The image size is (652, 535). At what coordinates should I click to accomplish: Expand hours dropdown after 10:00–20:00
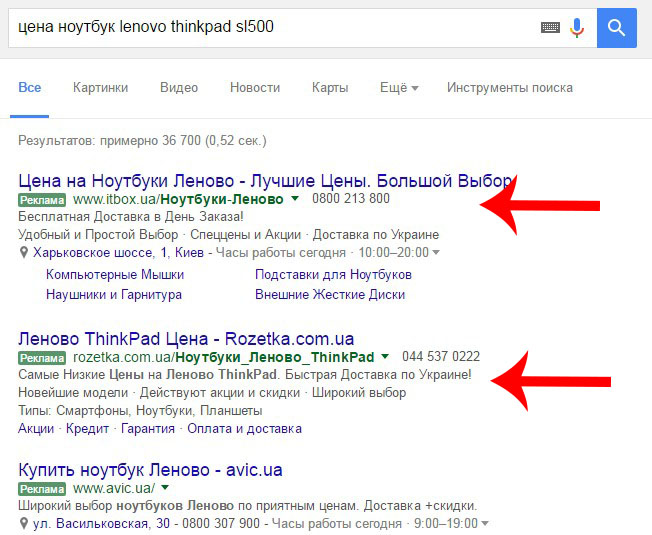coord(436,252)
